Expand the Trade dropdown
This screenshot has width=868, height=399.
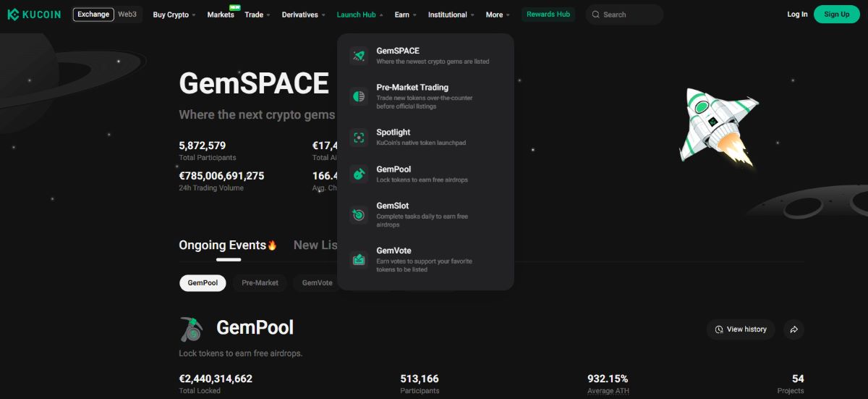[258, 14]
